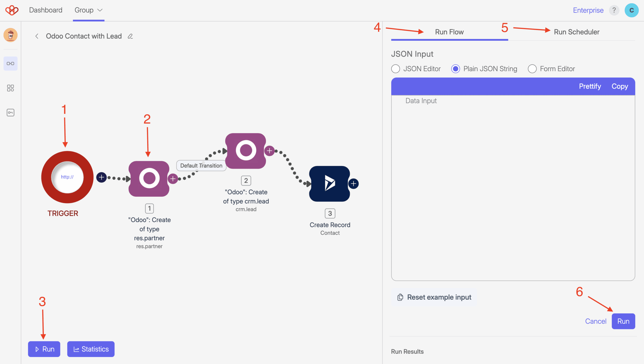Add a step after the crm.lead node

tap(269, 151)
